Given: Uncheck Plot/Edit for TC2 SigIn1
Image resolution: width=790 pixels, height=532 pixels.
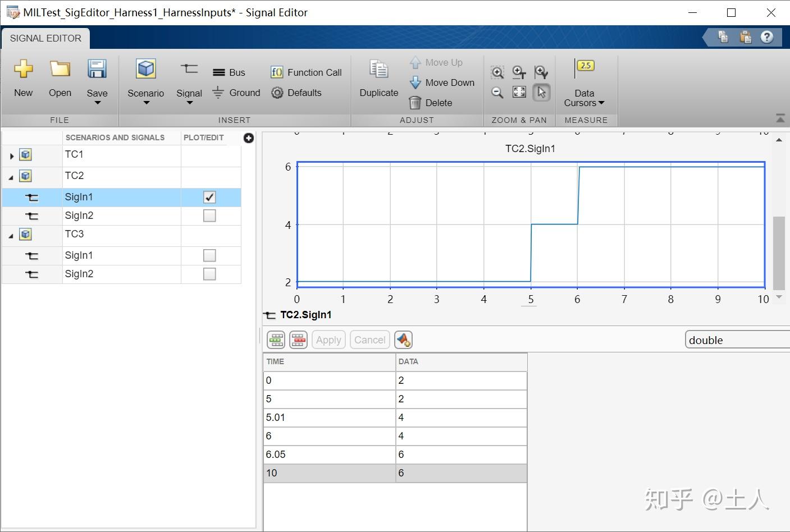Looking at the screenshot, I should coord(209,197).
